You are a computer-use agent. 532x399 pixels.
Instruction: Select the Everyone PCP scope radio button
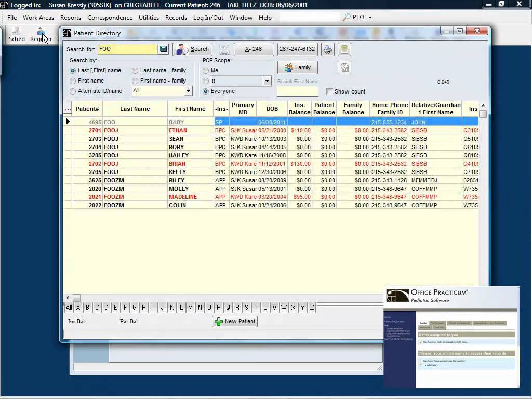click(207, 91)
